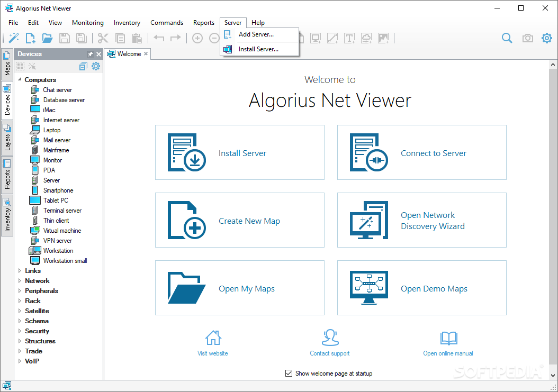Click the collapse-all icon in Devices panel

coord(83,66)
